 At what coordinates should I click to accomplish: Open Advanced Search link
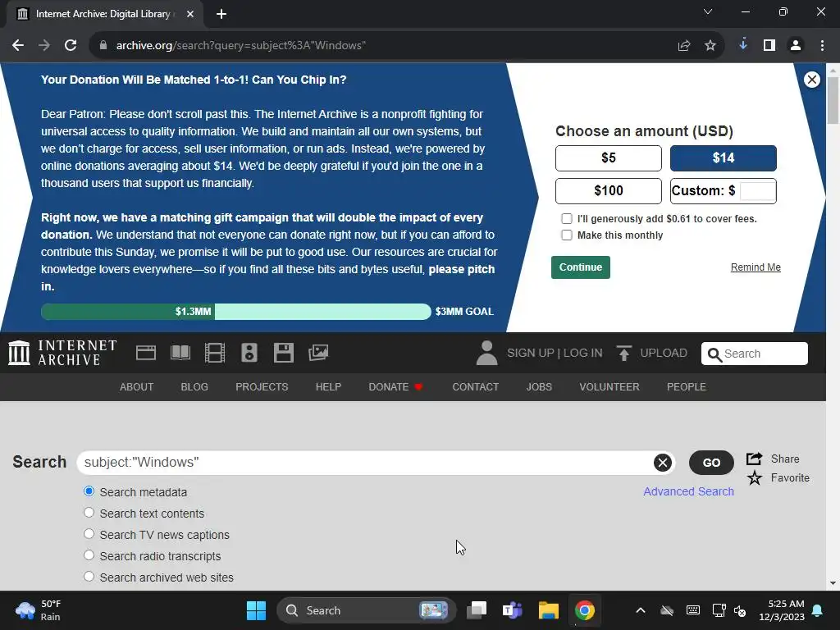(x=688, y=491)
